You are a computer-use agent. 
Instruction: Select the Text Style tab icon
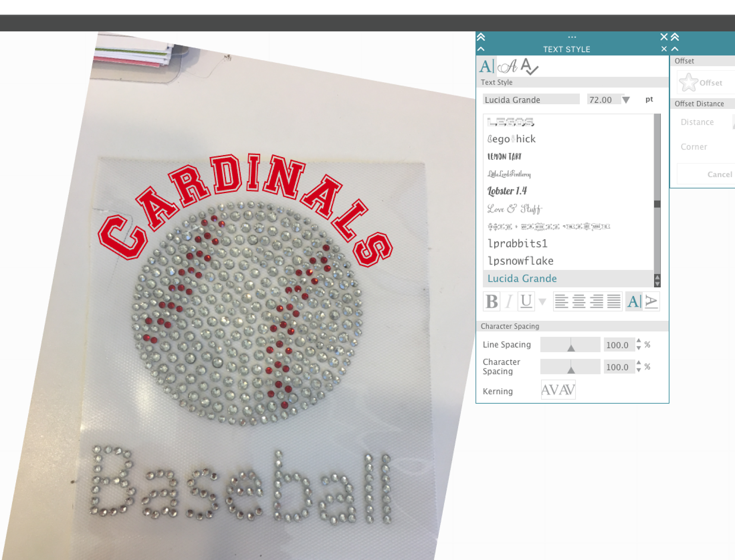[x=485, y=67]
